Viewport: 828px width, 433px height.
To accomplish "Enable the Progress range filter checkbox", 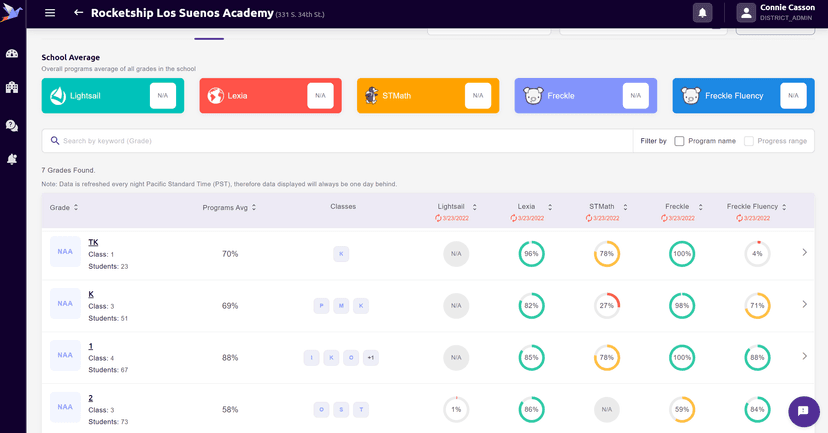I will pyautogui.click(x=748, y=141).
